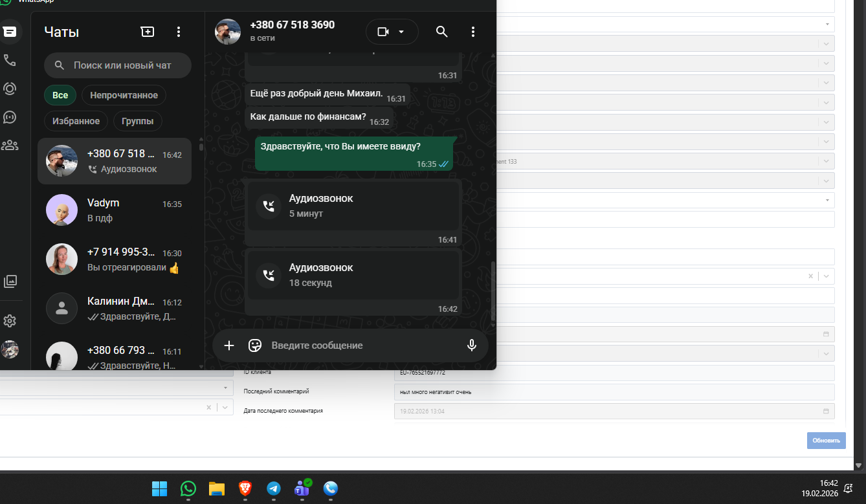Image resolution: width=866 pixels, height=504 pixels.
Task: Clear CRM bottom-left select with X icon
Action: (208, 407)
